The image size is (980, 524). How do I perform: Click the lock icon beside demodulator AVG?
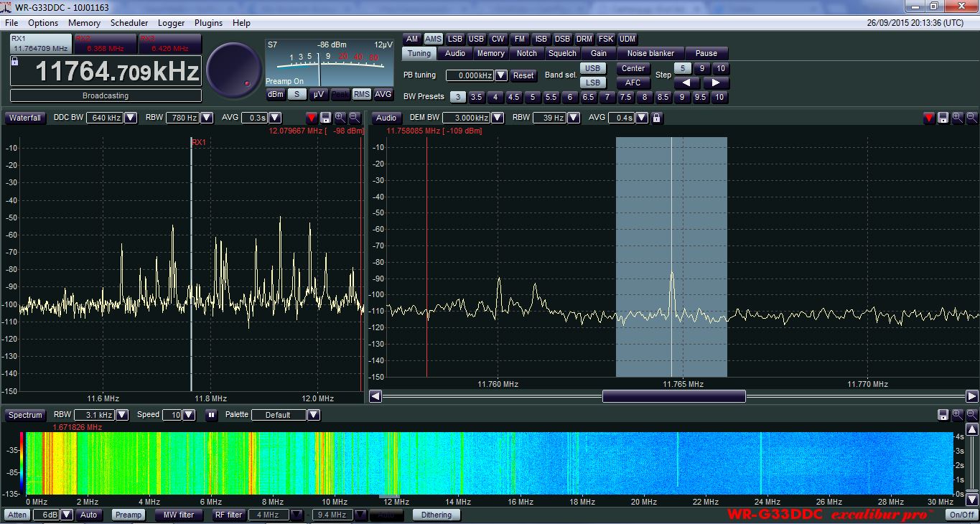(656, 118)
